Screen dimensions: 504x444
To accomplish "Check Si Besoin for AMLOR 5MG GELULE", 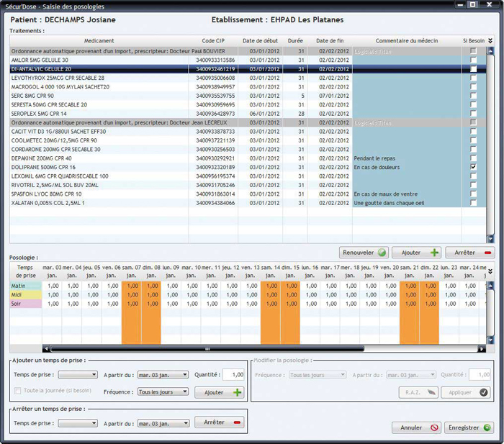I will pyautogui.click(x=473, y=60).
